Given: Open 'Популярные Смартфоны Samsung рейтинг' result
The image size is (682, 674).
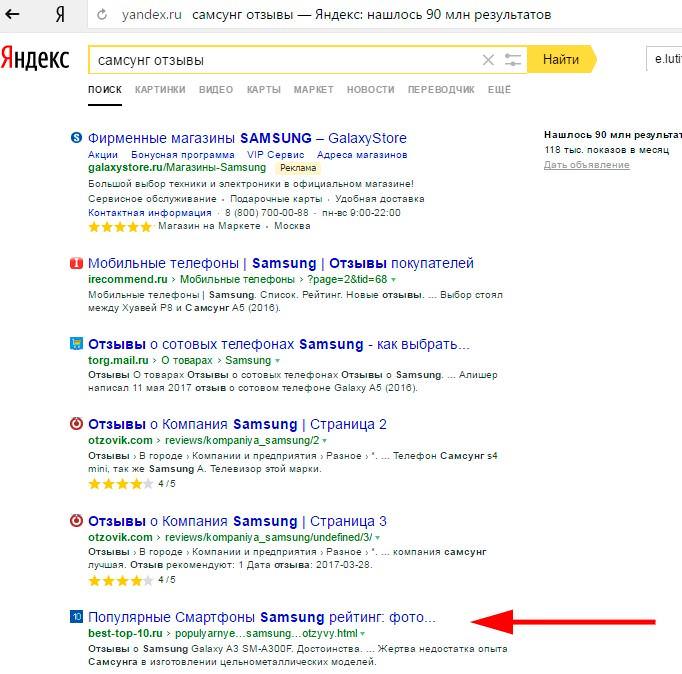Looking at the screenshot, I should click(261, 617).
